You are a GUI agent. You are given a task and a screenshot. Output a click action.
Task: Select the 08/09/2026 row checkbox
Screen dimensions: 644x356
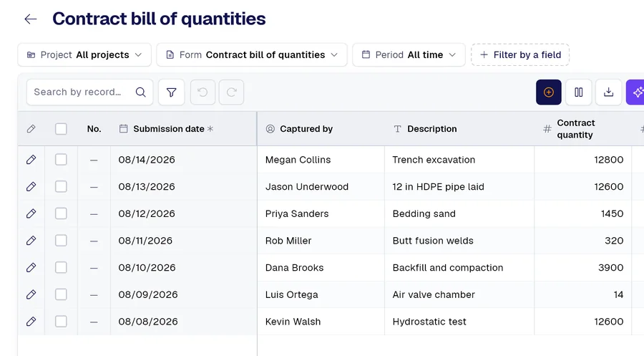pos(61,294)
